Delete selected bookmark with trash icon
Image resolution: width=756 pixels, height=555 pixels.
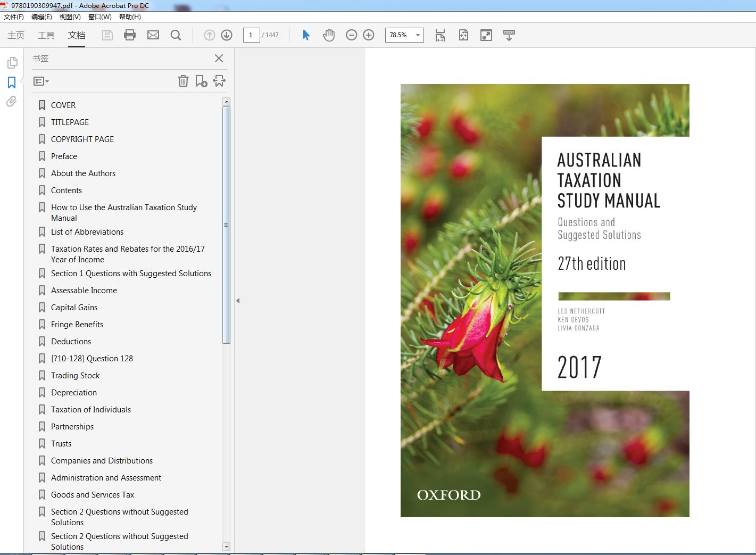tap(183, 81)
